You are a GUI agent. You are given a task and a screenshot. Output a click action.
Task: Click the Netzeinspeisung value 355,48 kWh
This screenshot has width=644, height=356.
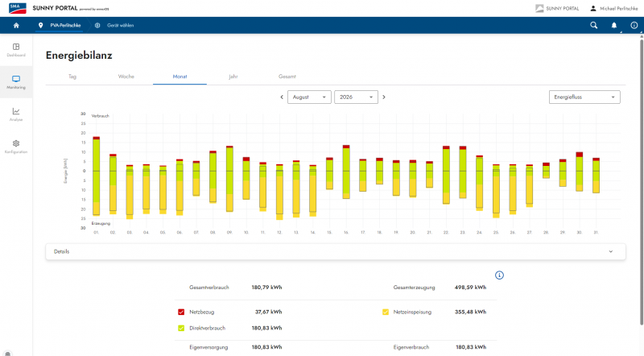click(470, 312)
